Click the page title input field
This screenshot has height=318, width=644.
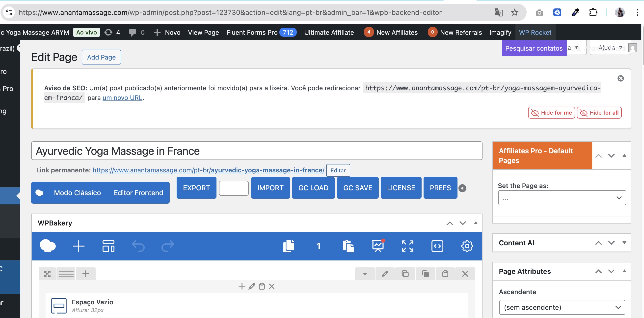click(x=256, y=151)
